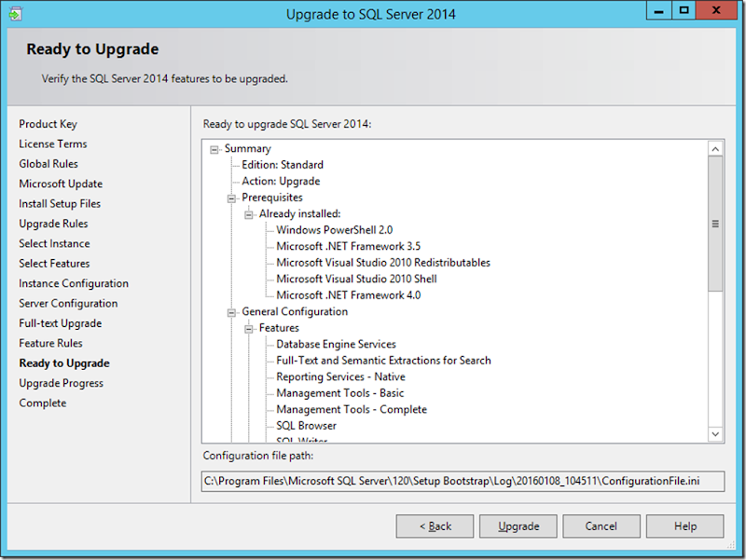The image size is (746, 560).
Task: Click the Upgrade button
Action: coord(518,526)
